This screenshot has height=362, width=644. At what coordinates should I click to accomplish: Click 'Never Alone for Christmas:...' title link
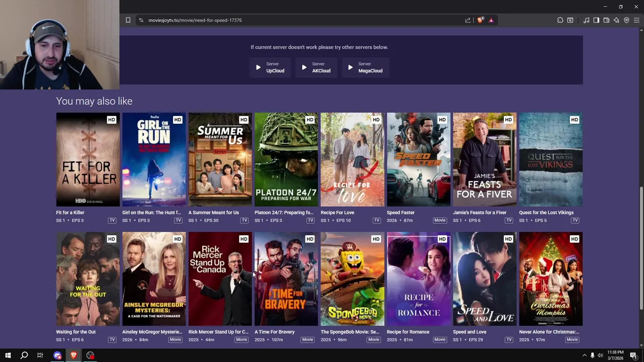click(549, 332)
